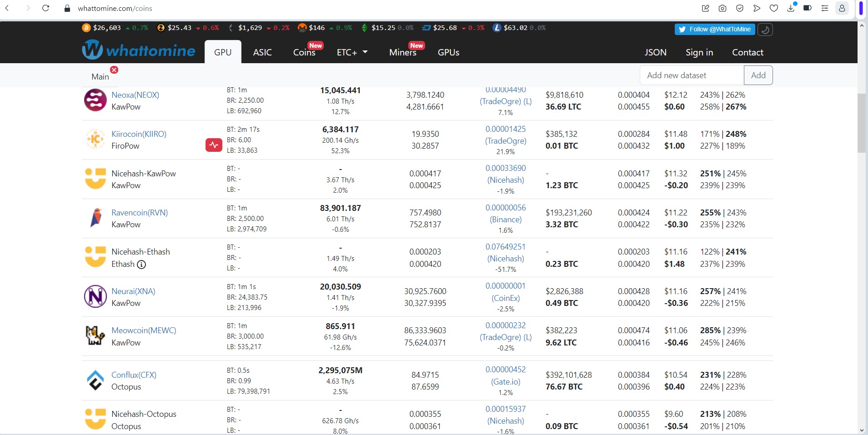Open the Meowcoin(MEWC) coin link

[144, 330]
